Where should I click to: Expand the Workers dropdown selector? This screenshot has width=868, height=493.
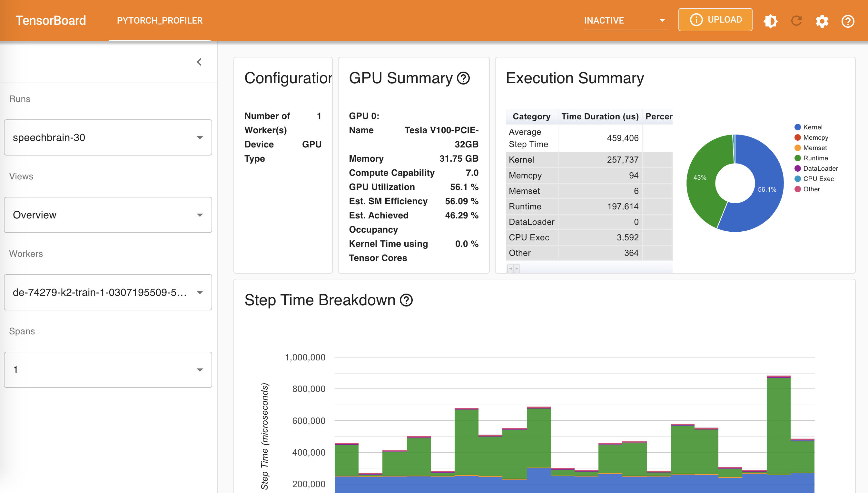108,292
